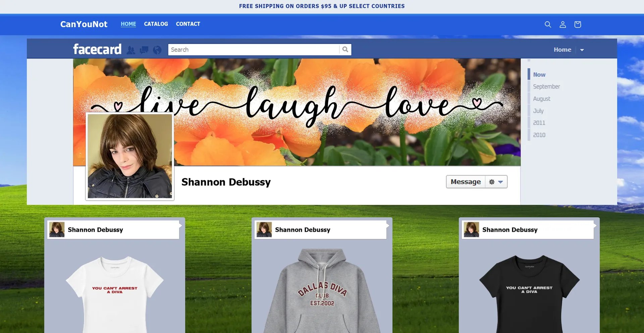Click the CanYouNot store logo
Viewport: 644px width, 333px height.
click(84, 24)
